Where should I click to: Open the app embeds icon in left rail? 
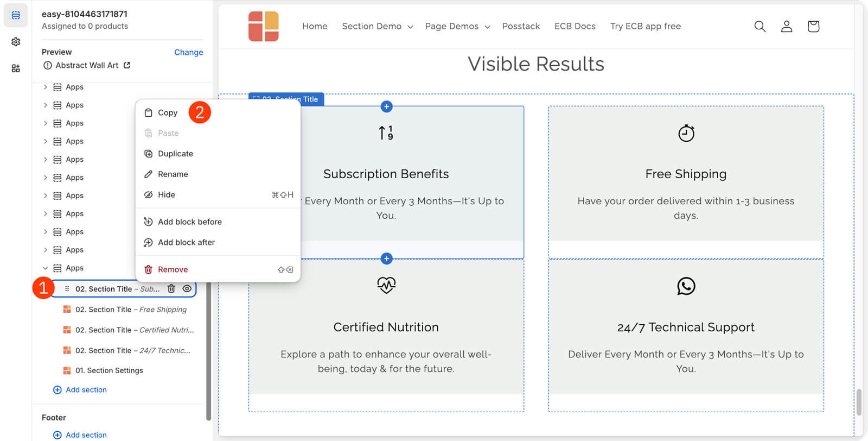coord(16,68)
